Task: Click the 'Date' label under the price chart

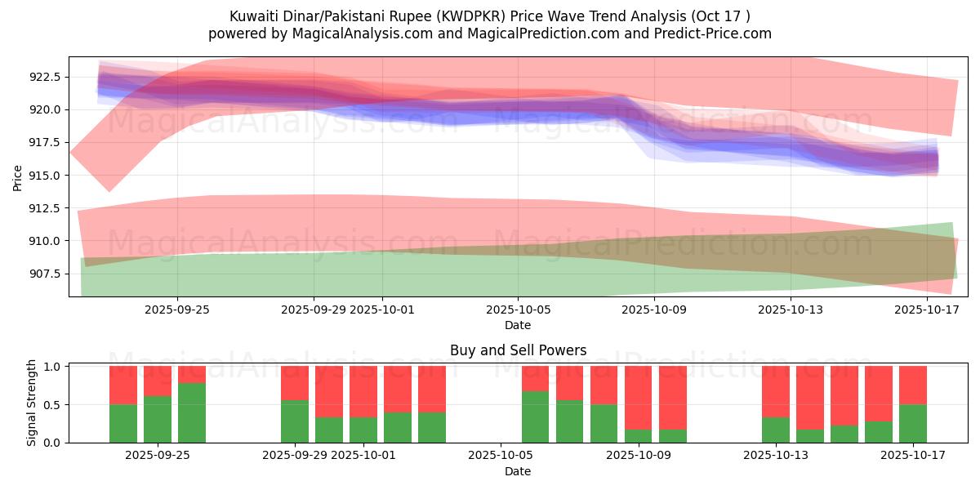Action: click(518, 325)
